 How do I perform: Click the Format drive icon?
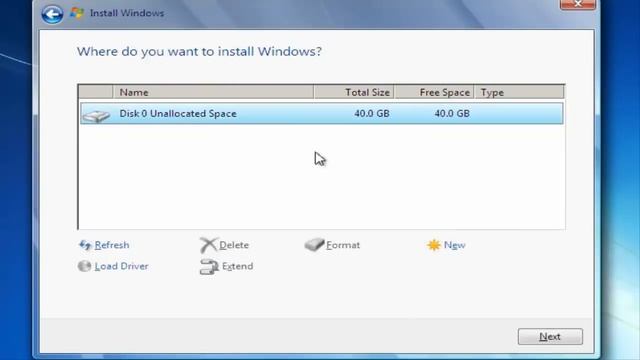[x=314, y=245]
